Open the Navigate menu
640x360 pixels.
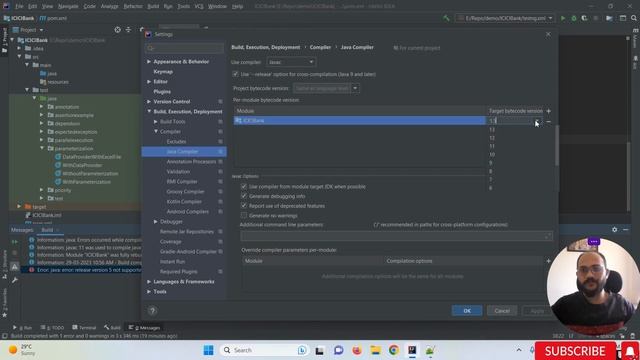point(68,7)
